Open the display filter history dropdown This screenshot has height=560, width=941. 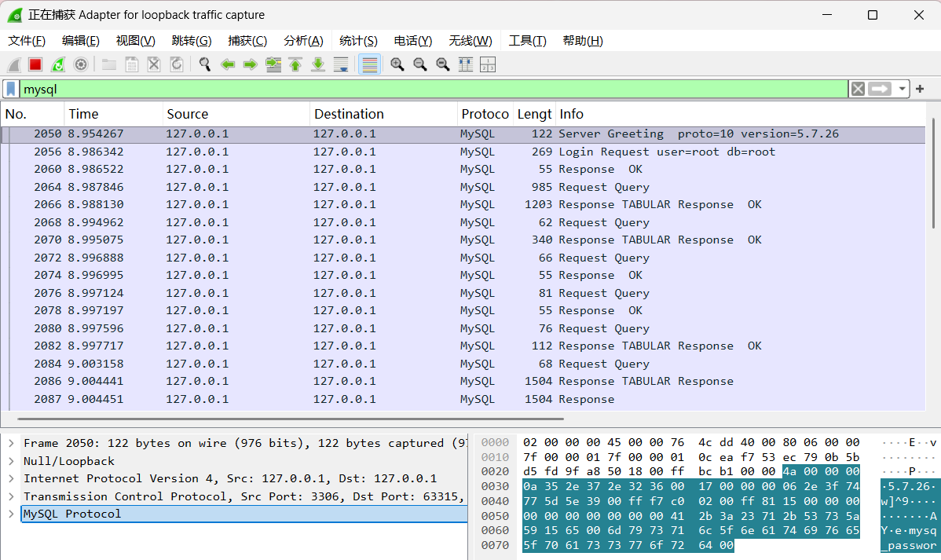903,90
